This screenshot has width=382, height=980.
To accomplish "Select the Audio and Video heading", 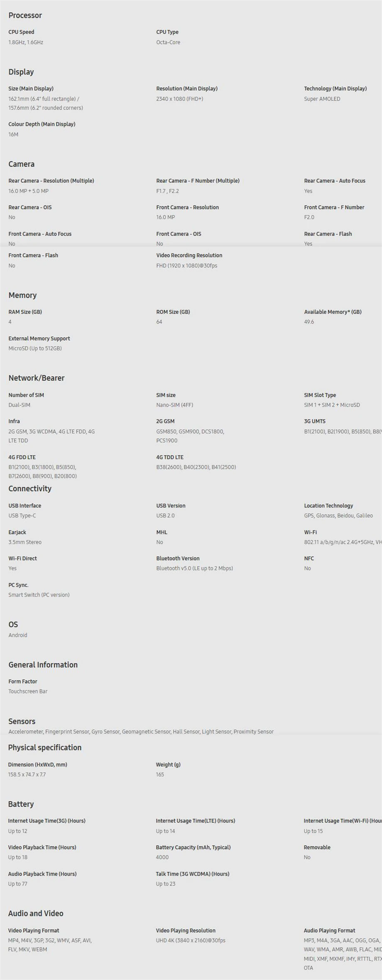I will [36, 913].
